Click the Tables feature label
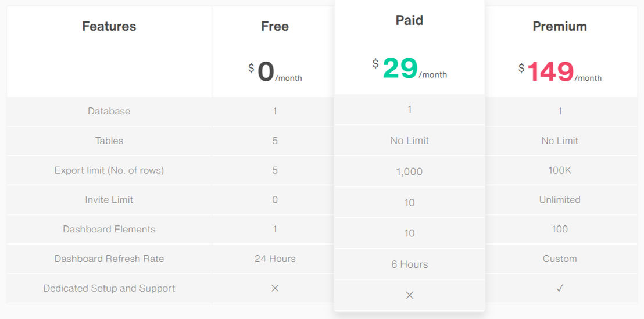644x319 pixels. [109, 141]
